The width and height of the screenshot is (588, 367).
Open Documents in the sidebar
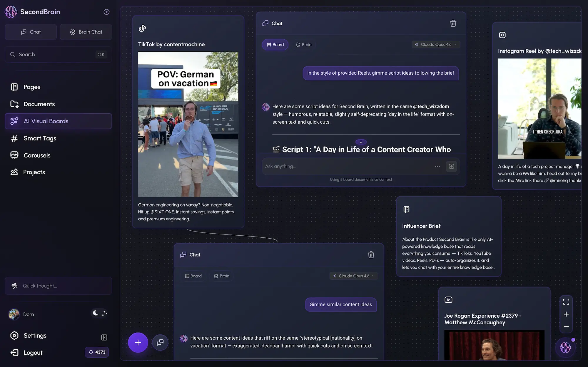click(x=58, y=104)
